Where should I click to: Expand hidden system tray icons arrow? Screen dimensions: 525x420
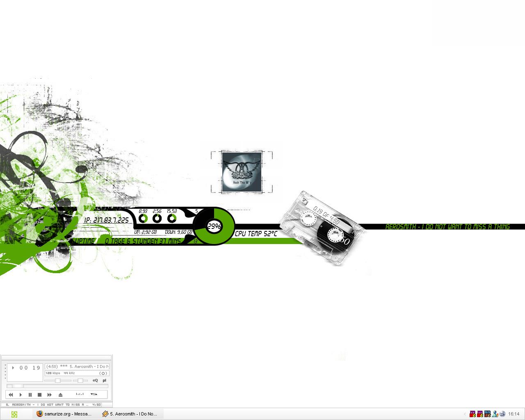click(465, 414)
